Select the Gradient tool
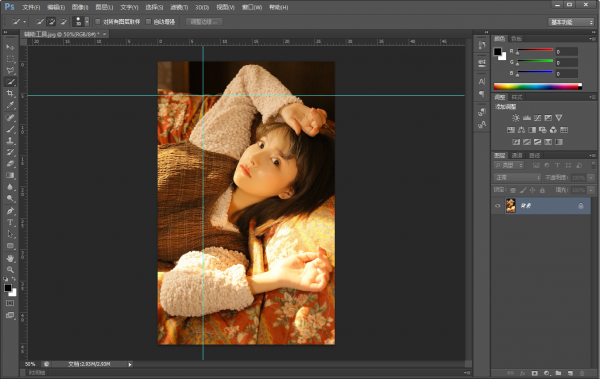The image size is (600, 379). point(10,175)
